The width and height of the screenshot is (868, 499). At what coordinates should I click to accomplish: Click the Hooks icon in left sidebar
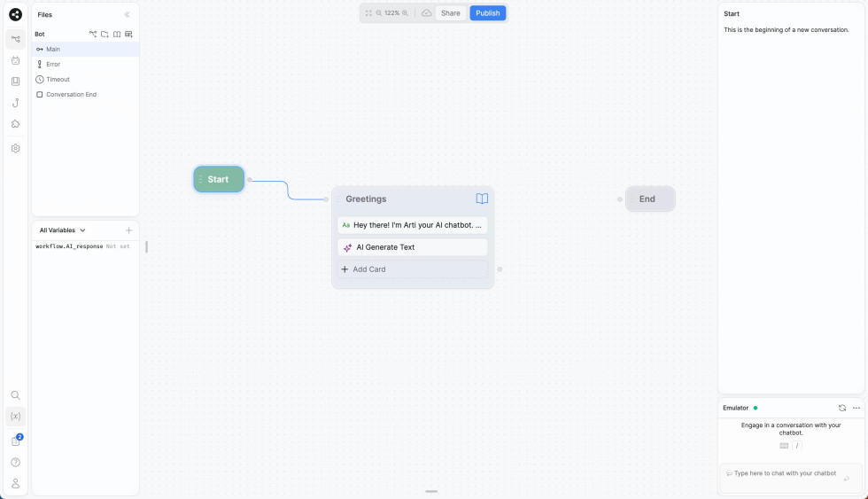click(x=15, y=103)
